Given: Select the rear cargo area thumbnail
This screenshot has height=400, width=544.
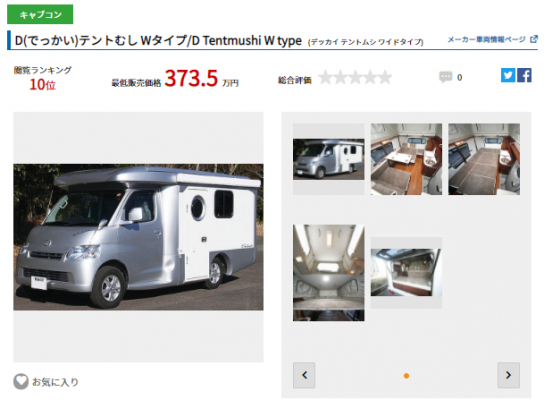Looking at the screenshot, I should tap(406, 272).
